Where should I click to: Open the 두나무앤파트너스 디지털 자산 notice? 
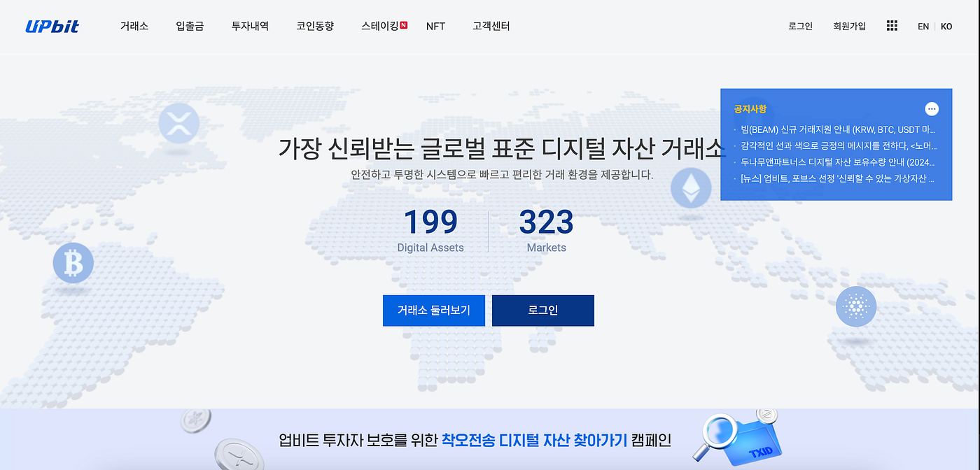pyautogui.click(x=838, y=162)
